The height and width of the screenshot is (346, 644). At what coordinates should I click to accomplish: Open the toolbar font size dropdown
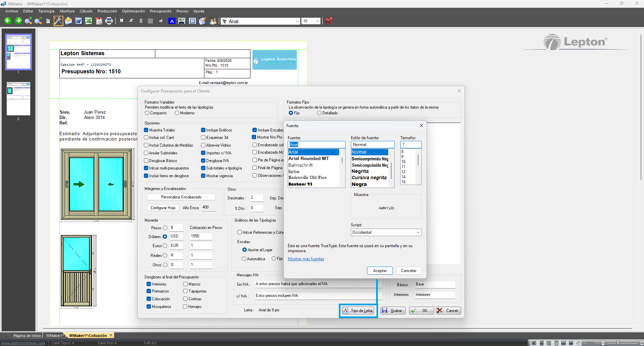pyautogui.click(x=318, y=21)
